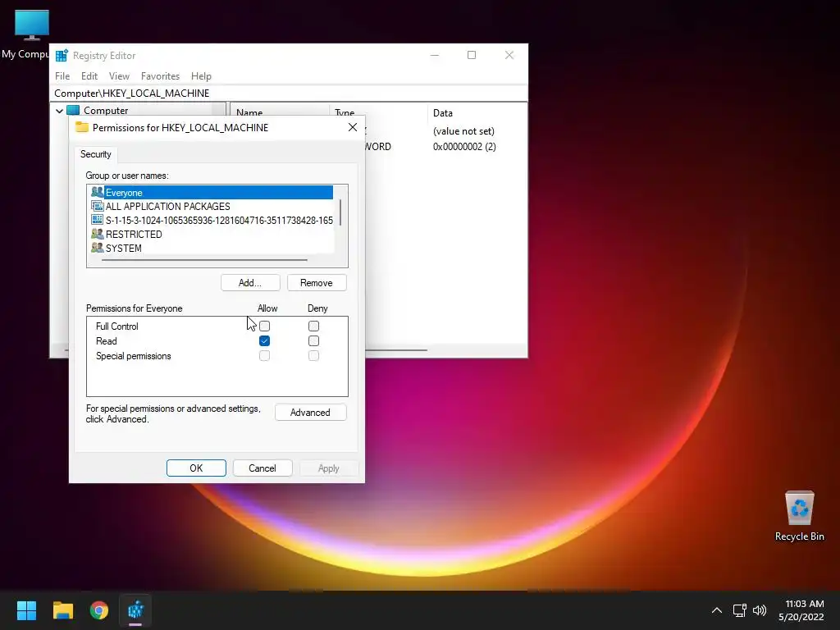Select the S-1-15-3-1024 SID entry
Image resolution: width=840 pixels, height=630 pixels.
point(212,220)
